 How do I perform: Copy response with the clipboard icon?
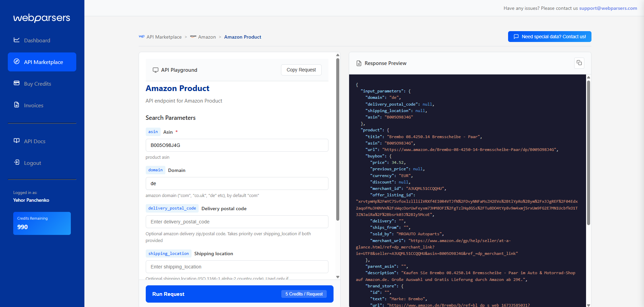[579, 63]
